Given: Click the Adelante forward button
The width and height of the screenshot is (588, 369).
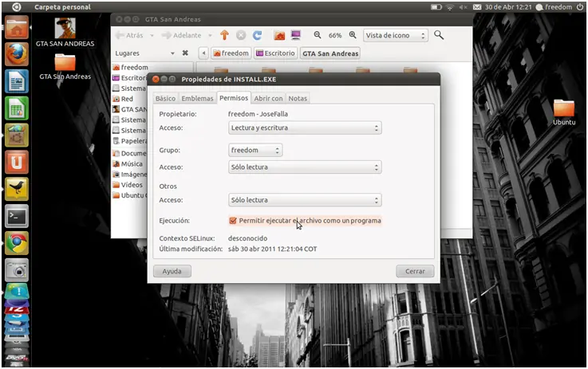Looking at the screenshot, I should point(181,35).
